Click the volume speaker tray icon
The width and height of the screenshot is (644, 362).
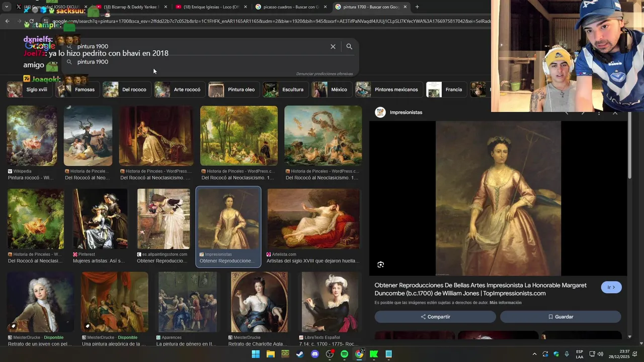[600, 354]
